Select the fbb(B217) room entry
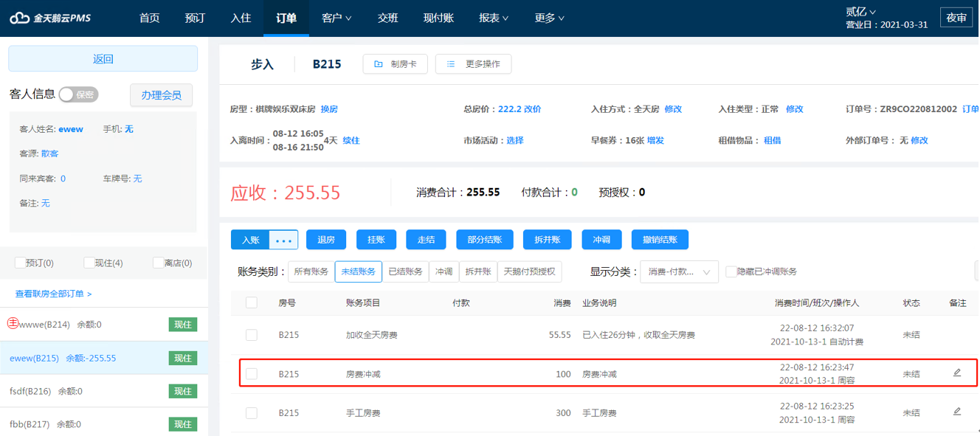Viewport: 980px width, 436px height. (103, 423)
